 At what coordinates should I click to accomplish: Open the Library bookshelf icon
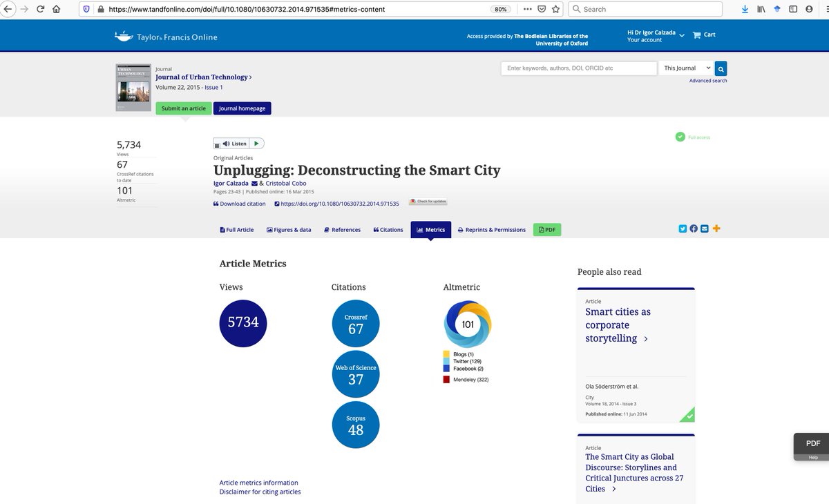(761, 9)
